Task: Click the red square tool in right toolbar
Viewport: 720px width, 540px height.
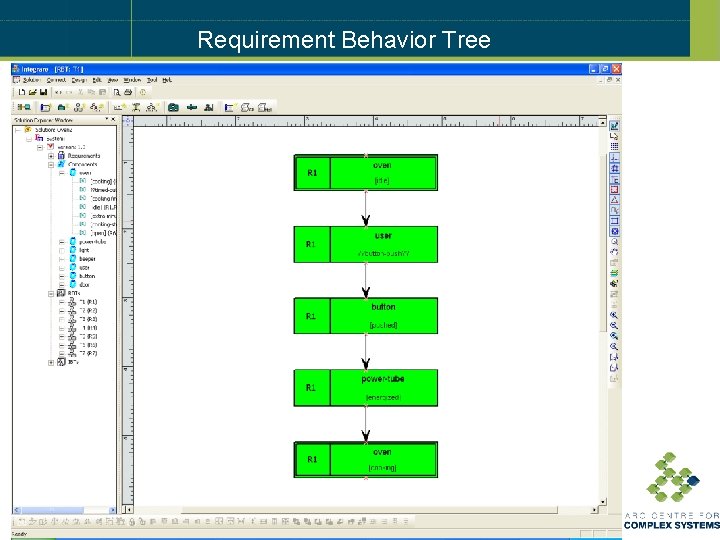Action: 614,190
